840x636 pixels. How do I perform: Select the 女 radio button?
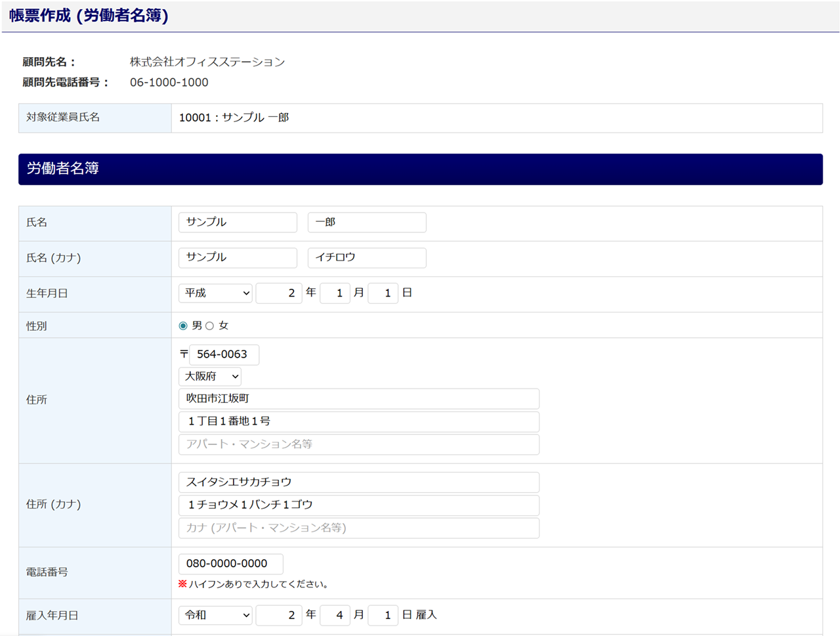point(210,326)
